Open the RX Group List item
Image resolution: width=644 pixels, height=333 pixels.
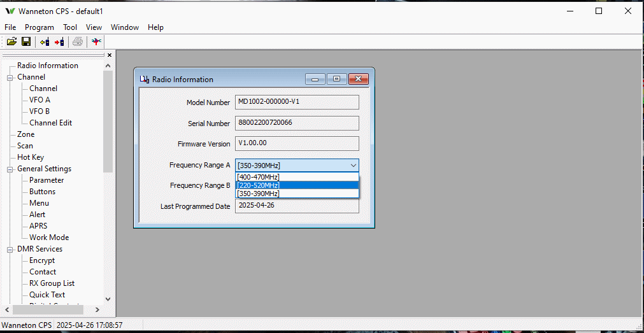(52, 284)
